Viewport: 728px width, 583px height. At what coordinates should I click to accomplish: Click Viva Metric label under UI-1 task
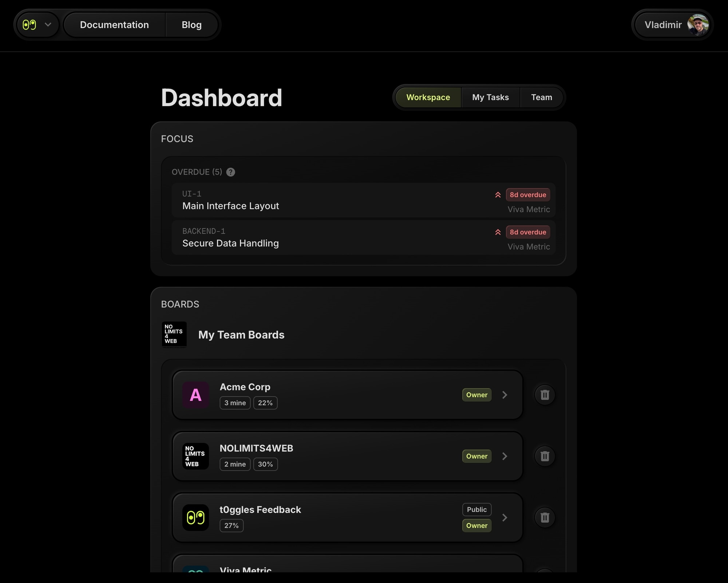[529, 209]
